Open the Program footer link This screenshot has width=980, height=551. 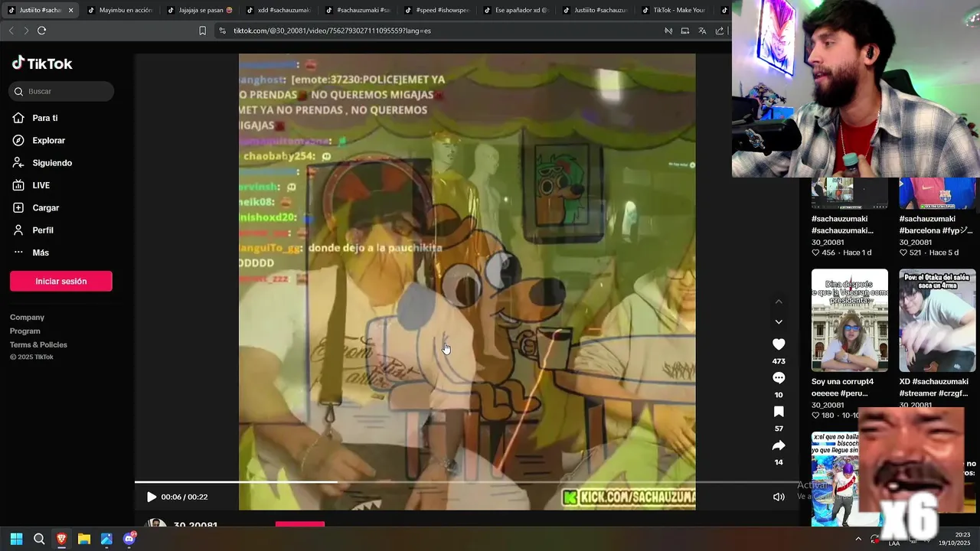click(x=25, y=331)
